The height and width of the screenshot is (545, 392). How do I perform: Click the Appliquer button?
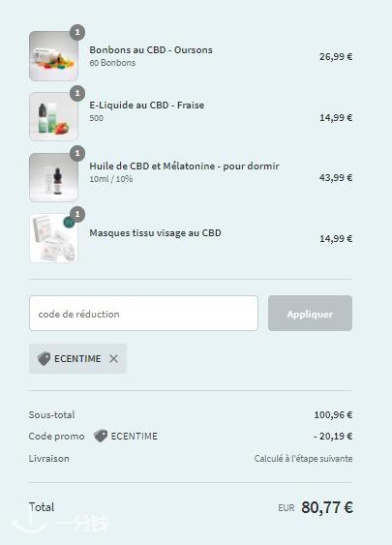tap(310, 314)
